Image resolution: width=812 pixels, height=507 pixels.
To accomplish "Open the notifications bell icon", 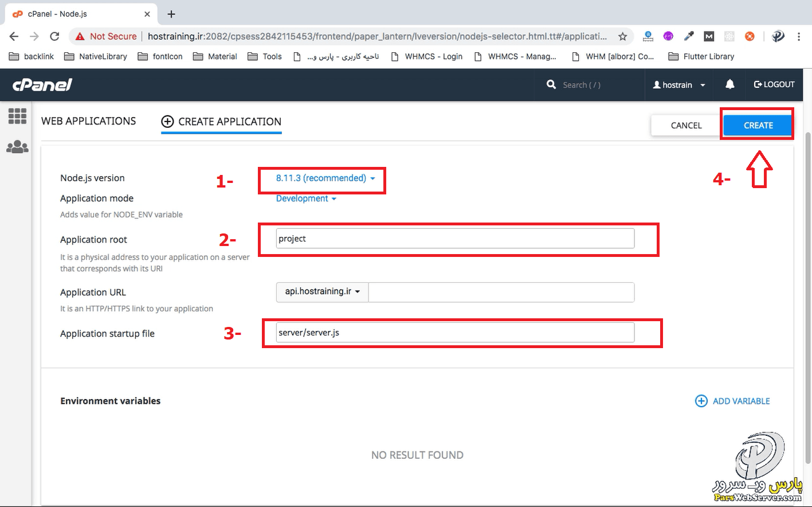I will tap(729, 84).
